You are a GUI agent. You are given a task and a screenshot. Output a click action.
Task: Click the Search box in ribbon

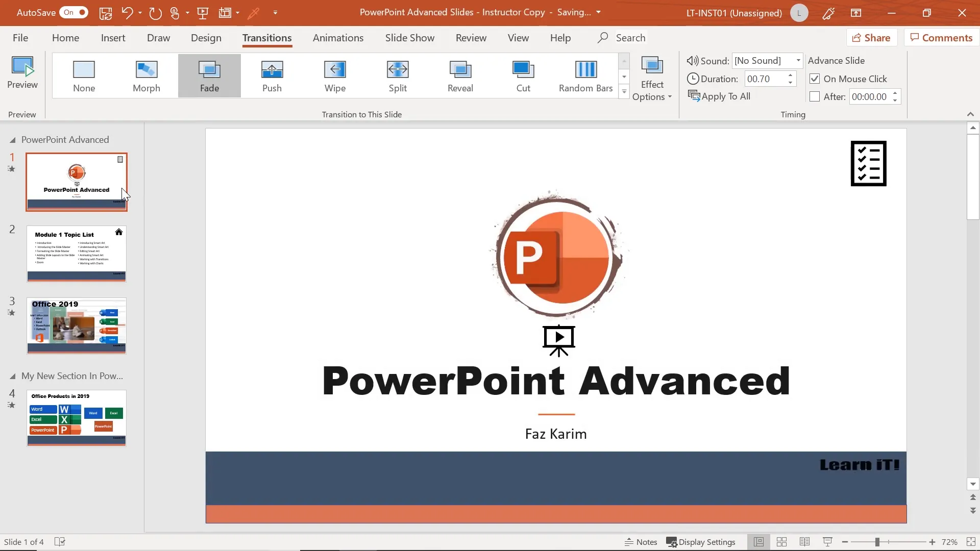pos(622,38)
